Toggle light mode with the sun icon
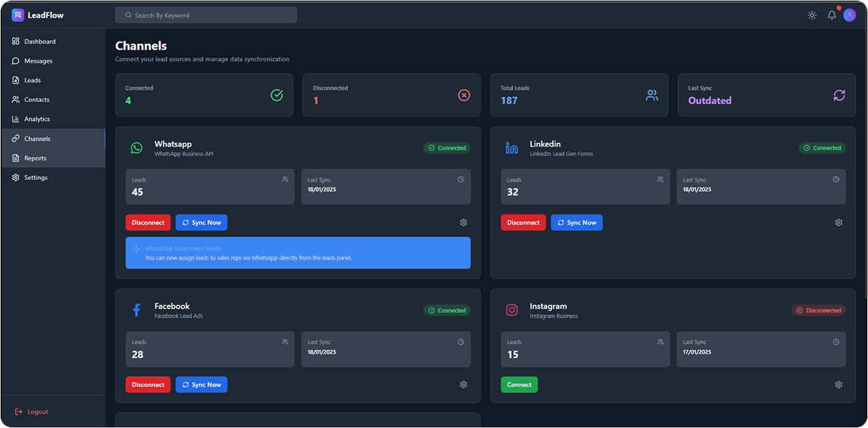This screenshot has height=428, width=868. click(x=812, y=15)
